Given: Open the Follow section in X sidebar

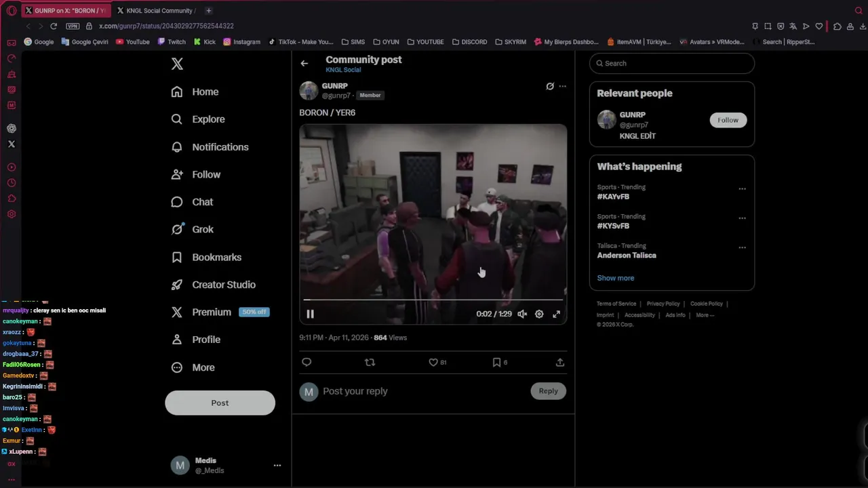Looking at the screenshot, I should 196,175.
